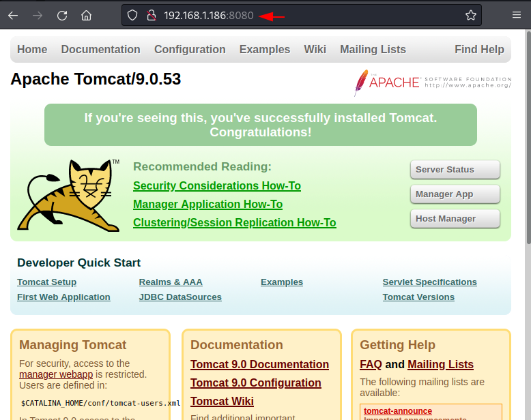Click the address bar showing 192.168.1.186:8080
The image size is (531, 420).
click(302, 15)
